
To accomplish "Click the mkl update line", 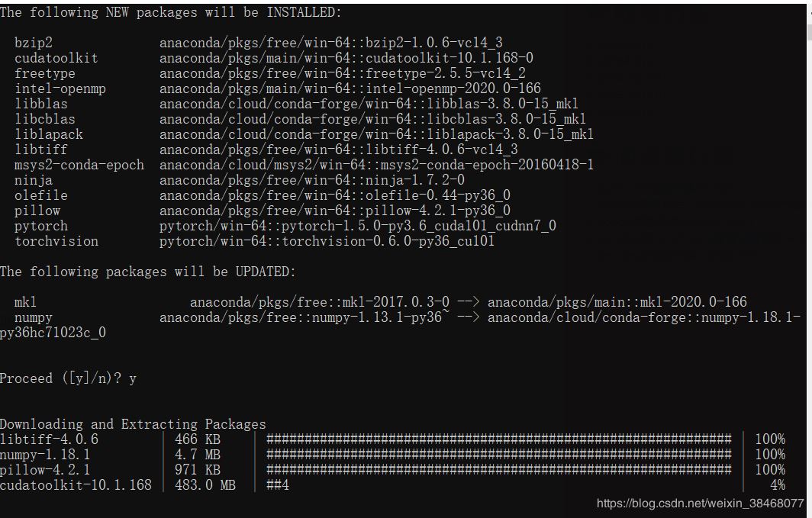I will [381, 302].
